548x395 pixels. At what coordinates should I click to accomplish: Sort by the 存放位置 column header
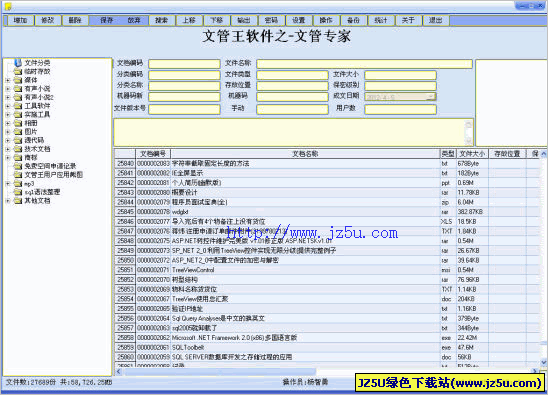click(x=507, y=154)
